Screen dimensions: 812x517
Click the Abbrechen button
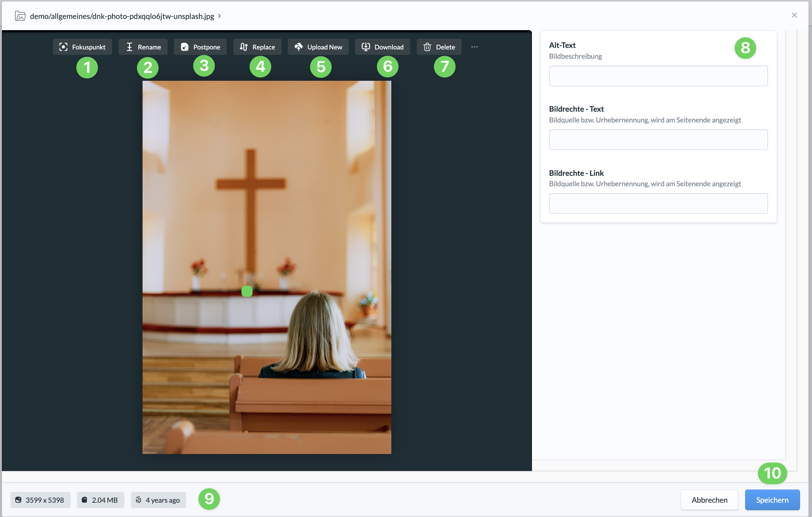[x=709, y=500]
